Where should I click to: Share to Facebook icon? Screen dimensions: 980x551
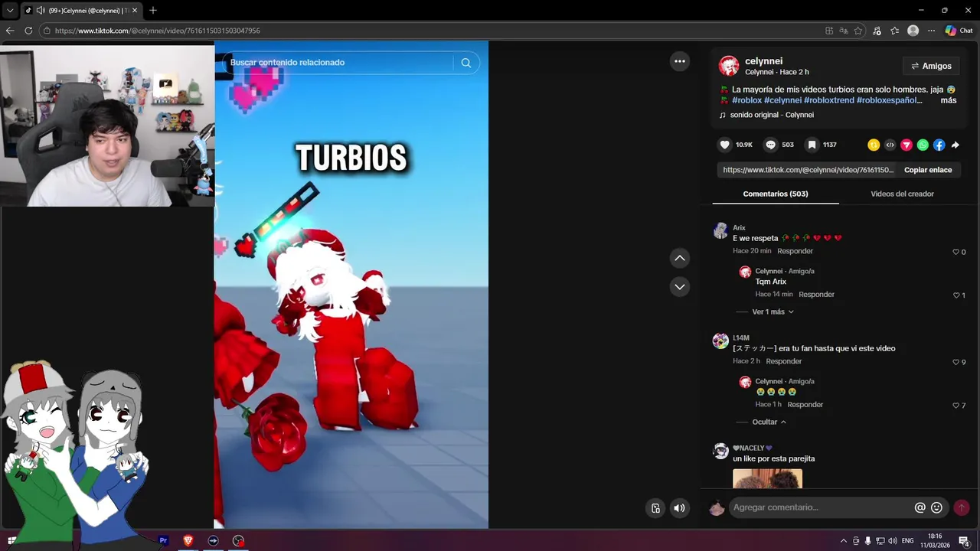[x=939, y=145]
